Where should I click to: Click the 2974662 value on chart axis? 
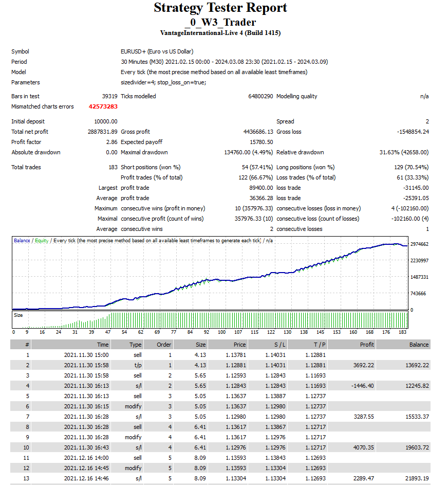coord(420,244)
